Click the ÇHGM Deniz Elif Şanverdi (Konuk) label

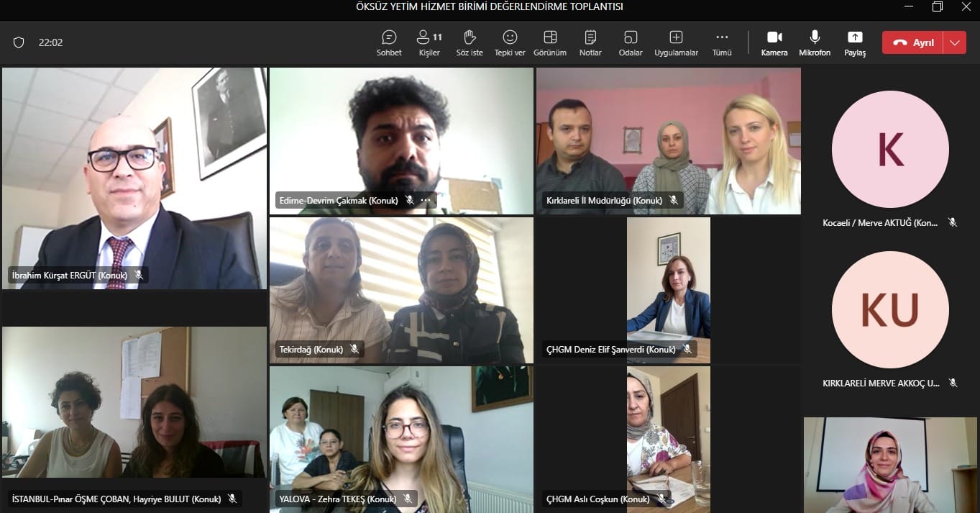[x=611, y=349]
